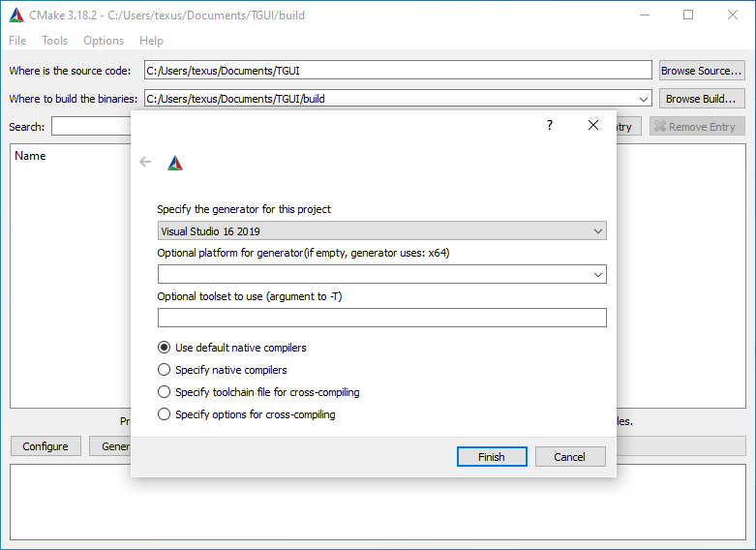This screenshot has height=550, width=756.
Task: Click the CMake logo in the dialog
Action: (x=175, y=163)
